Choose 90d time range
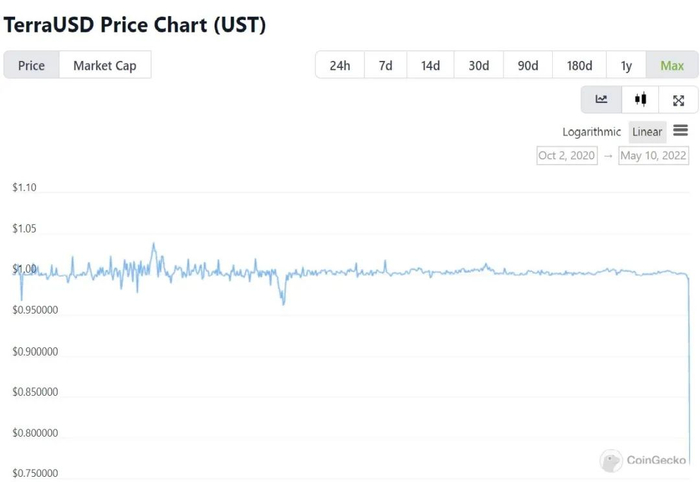700x482 pixels. pos(527,66)
